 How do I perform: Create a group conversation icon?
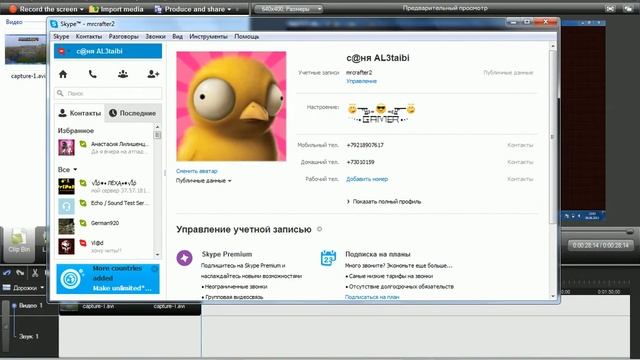tap(123, 74)
